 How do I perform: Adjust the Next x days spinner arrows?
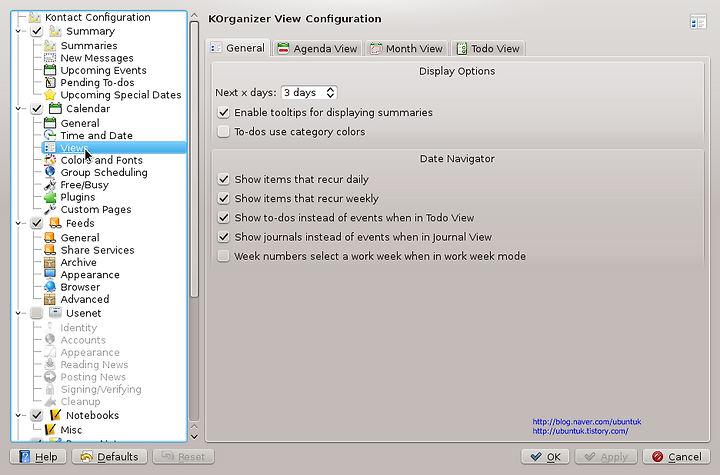pyautogui.click(x=330, y=93)
